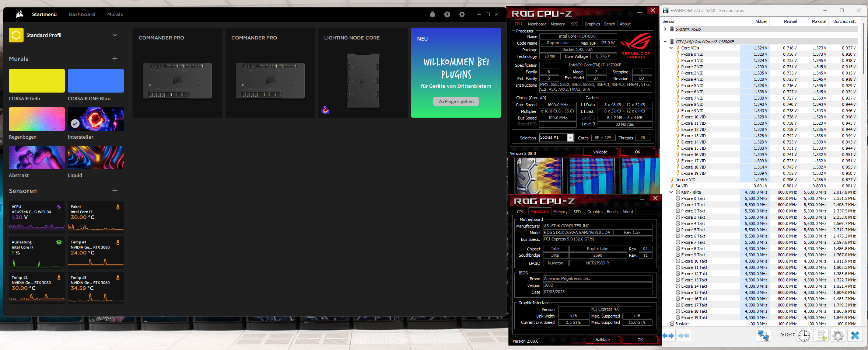Click the ROG Republic of Gamers logo
868x350 pixels.
click(x=636, y=45)
